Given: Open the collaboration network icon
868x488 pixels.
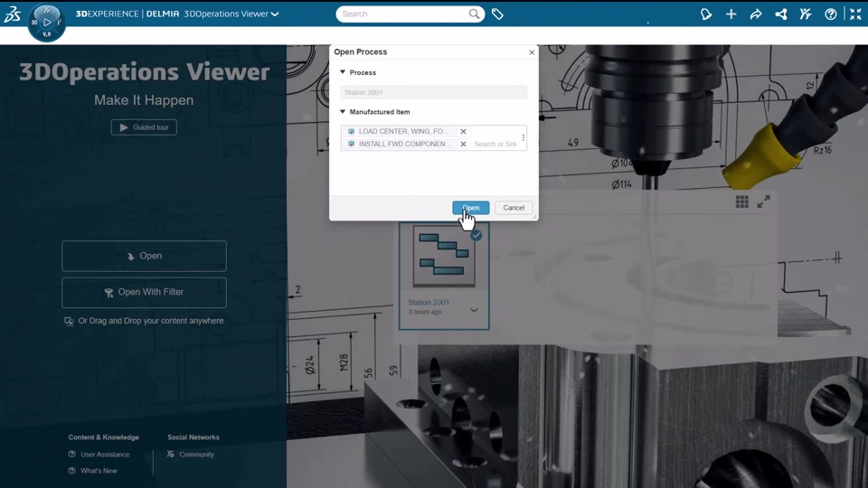Looking at the screenshot, I should click(781, 14).
